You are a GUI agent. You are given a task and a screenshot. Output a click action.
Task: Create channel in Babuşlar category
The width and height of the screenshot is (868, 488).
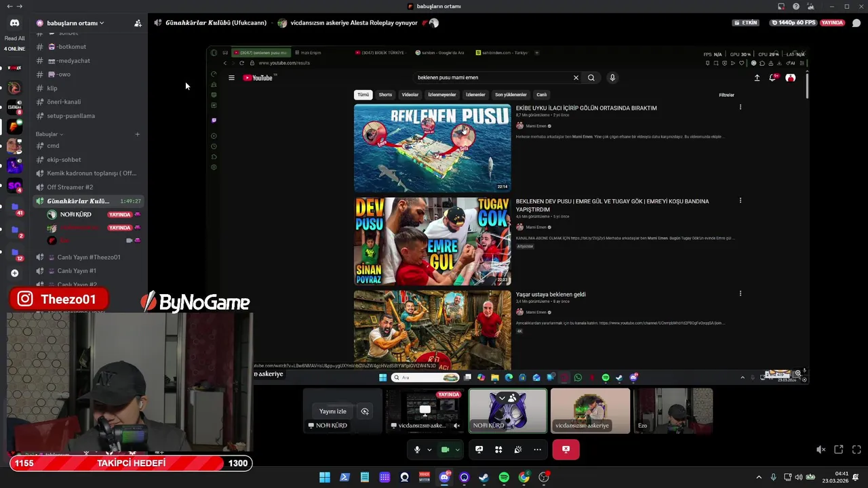137,134
